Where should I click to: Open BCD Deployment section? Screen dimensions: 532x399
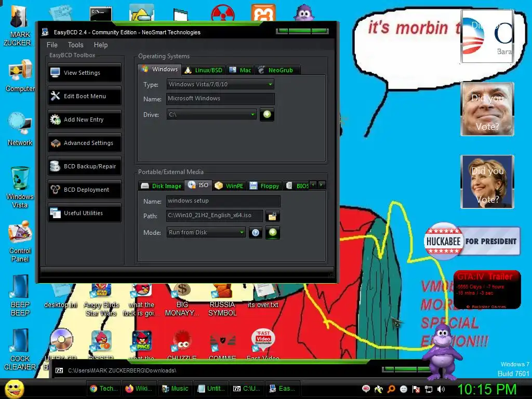coord(85,190)
